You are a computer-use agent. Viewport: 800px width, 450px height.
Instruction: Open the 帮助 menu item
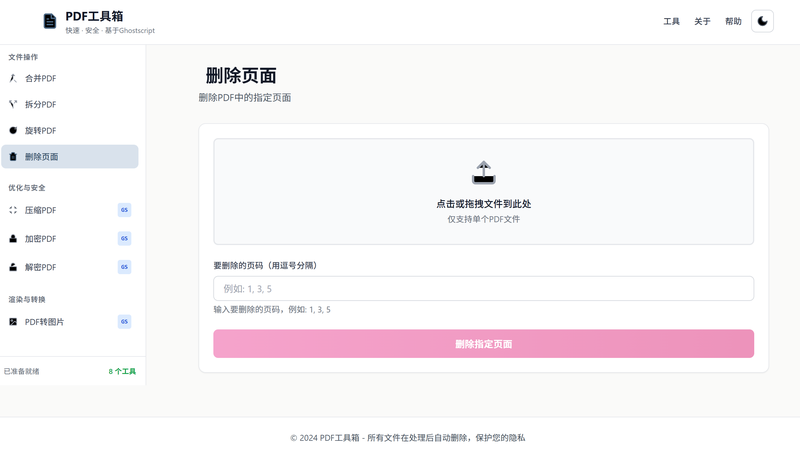click(733, 21)
